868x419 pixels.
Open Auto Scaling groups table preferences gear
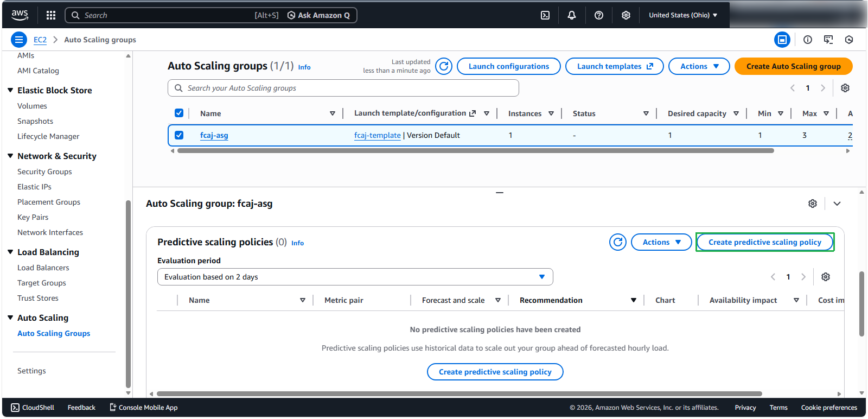[845, 88]
